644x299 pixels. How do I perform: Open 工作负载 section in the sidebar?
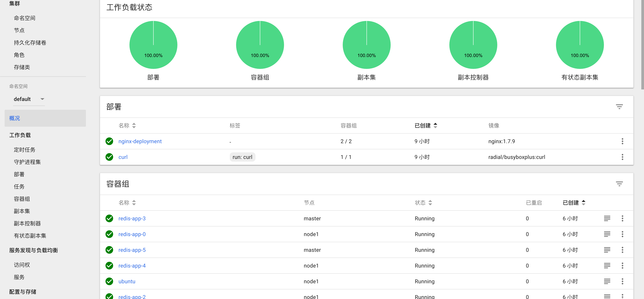(x=20, y=135)
